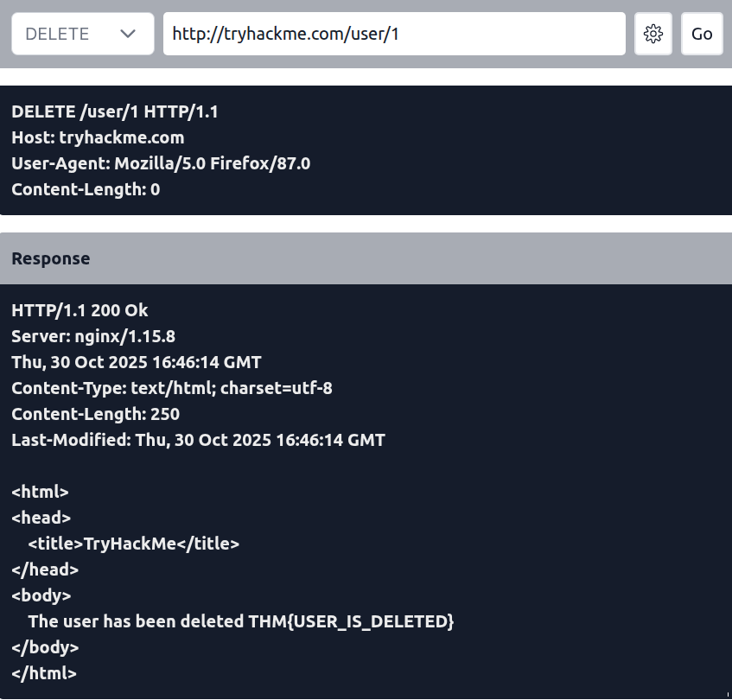The height and width of the screenshot is (700, 732).
Task: Click the Content-Type text/html header line
Action: click(172, 388)
